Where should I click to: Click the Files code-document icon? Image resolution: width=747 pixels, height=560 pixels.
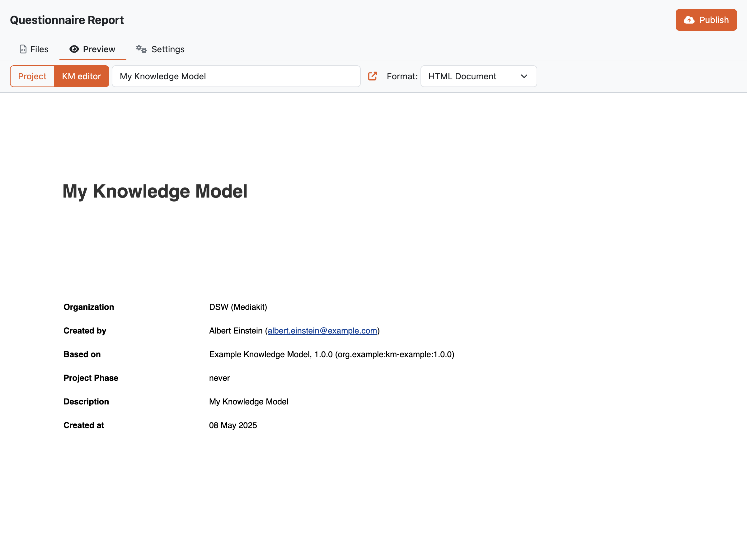[x=23, y=49]
